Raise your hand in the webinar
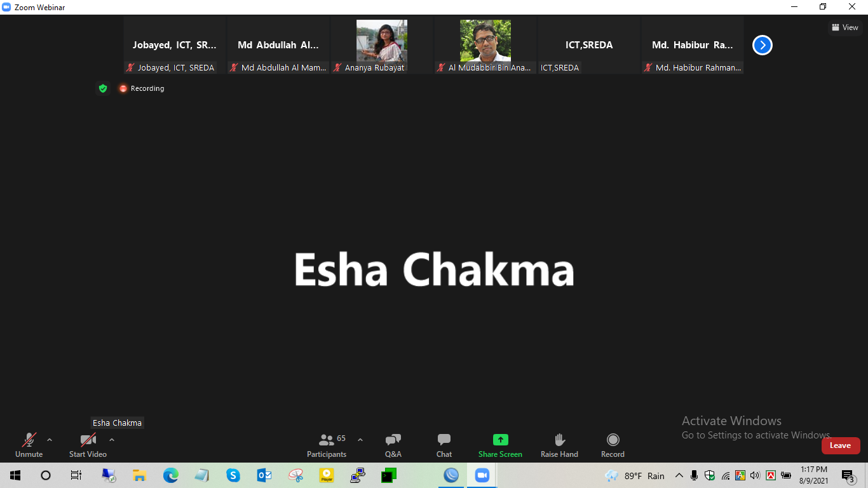 [559, 445]
